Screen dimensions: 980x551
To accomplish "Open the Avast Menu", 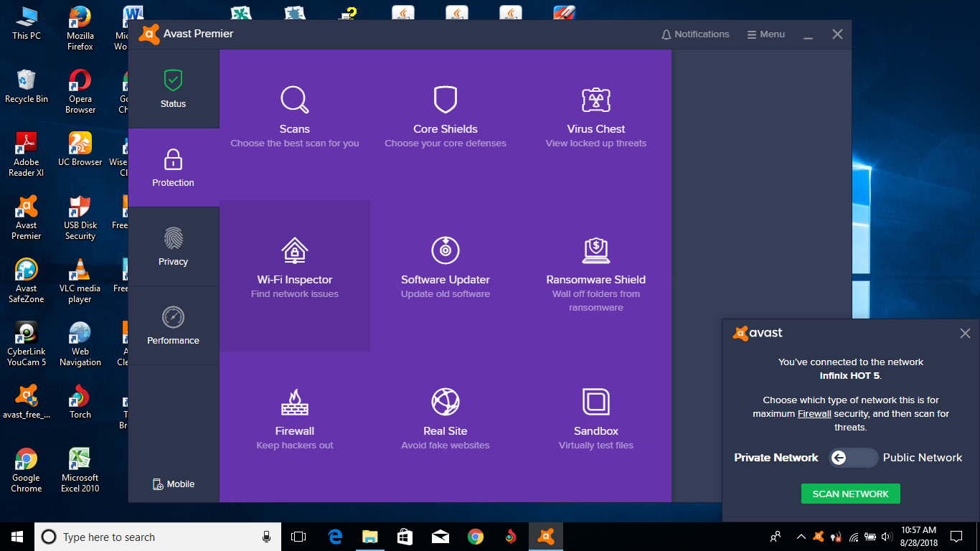I will coord(766,34).
